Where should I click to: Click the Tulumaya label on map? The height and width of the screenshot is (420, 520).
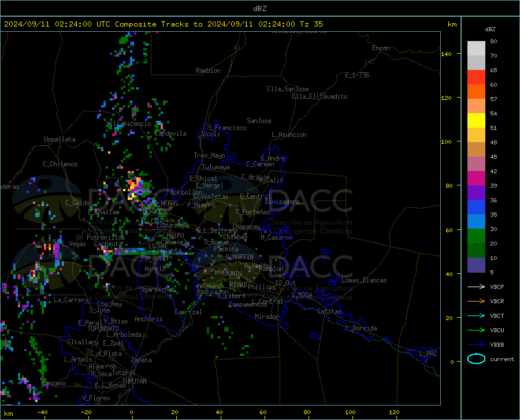tap(216, 167)
